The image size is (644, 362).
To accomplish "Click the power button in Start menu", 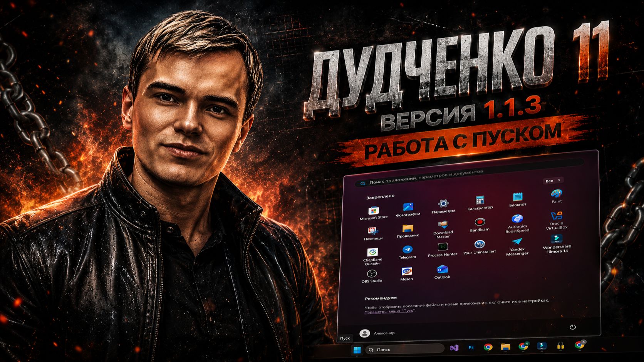I will tap(573, 327).
